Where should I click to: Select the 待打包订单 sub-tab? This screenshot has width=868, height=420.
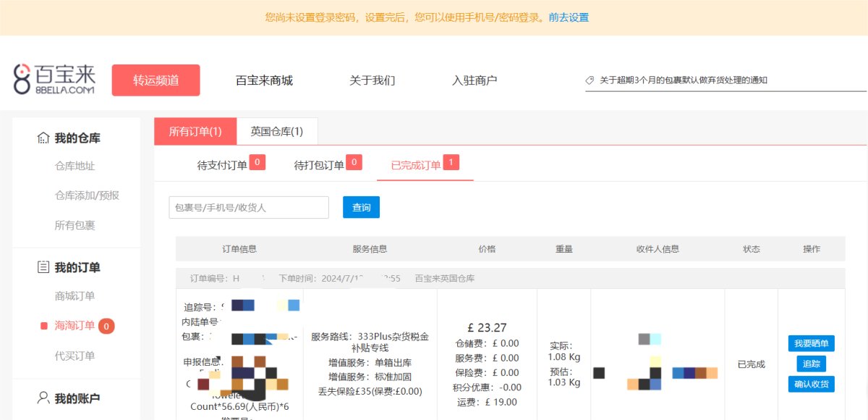[319, 165]
